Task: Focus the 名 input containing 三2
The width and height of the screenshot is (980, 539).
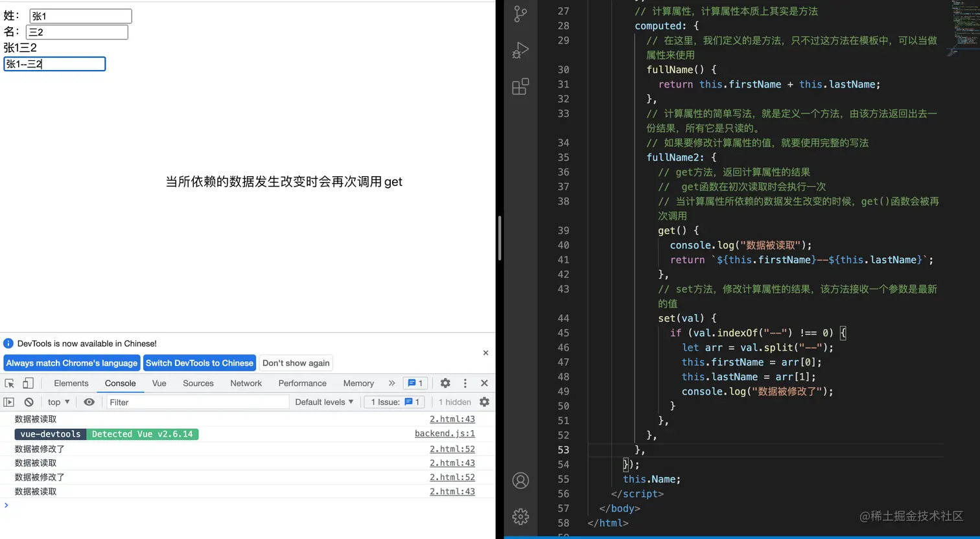Action: pyautogui.click(x=77, y=32)
